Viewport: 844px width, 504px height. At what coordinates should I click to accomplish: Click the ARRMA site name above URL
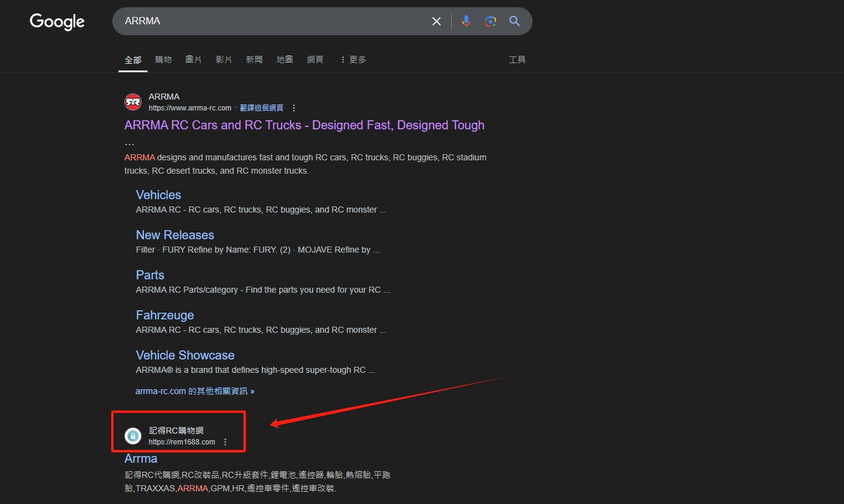coord(164,97)
